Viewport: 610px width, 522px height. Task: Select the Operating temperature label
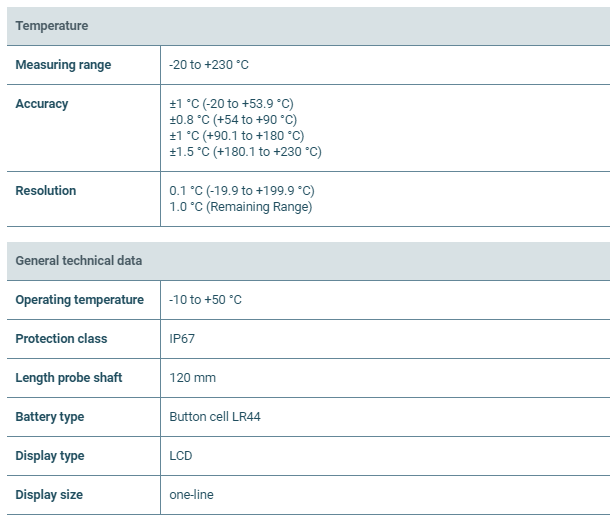(x=80, y=300)
